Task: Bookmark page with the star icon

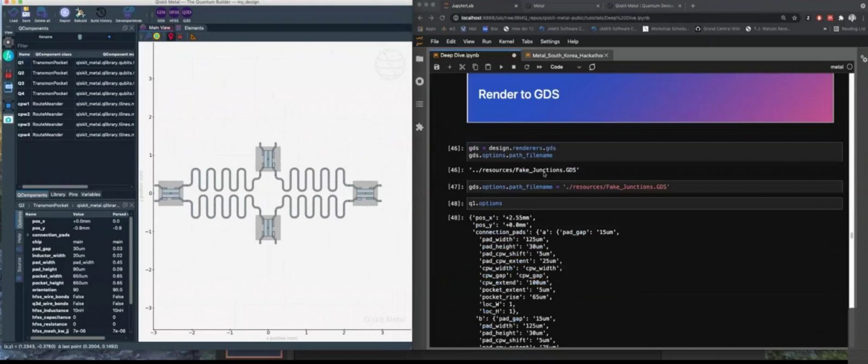Action: [x=795, y=18]
